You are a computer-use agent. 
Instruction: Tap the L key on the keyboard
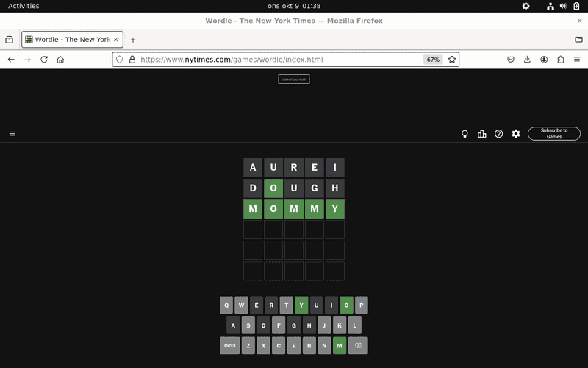pos(355,325)
